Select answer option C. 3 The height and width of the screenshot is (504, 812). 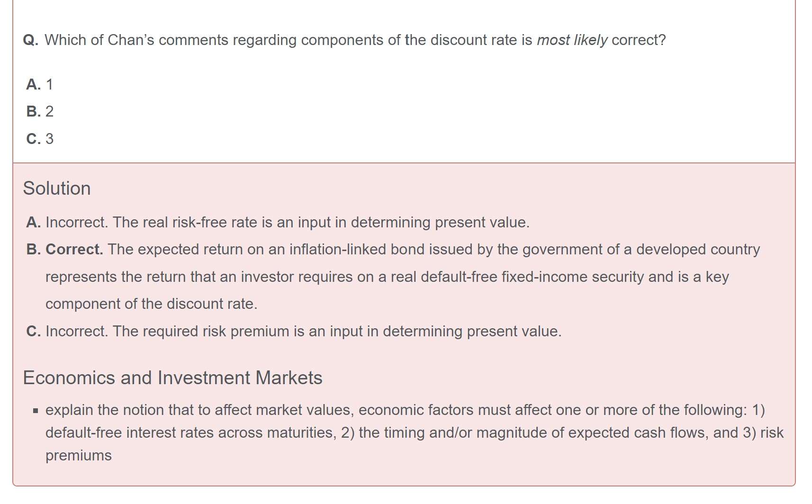pyautogui.click(x=40, y=139)
